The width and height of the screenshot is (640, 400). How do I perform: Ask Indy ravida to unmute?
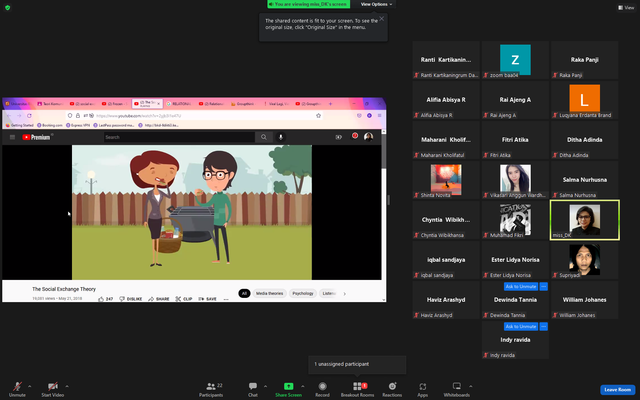521,327
